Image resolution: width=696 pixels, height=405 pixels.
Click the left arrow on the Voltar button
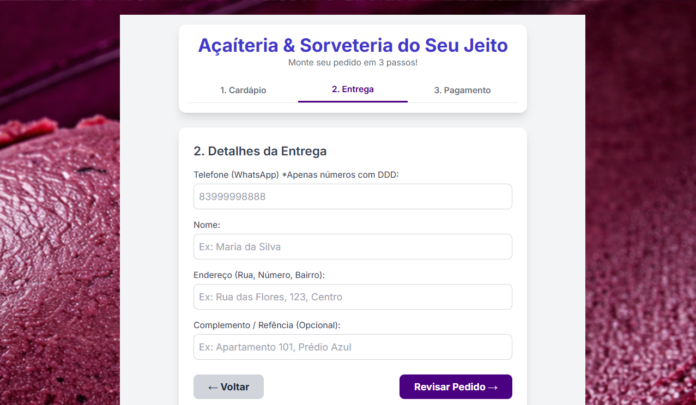click(x=212, y=387)
